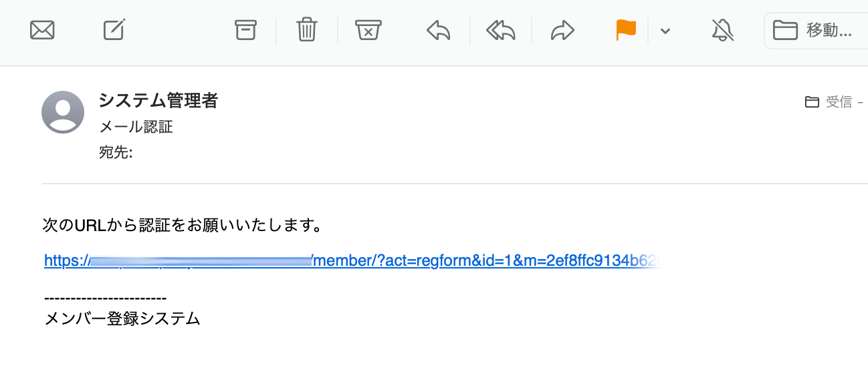Delete this email with trash icon
868x366 pixels.
pos(307,30)
